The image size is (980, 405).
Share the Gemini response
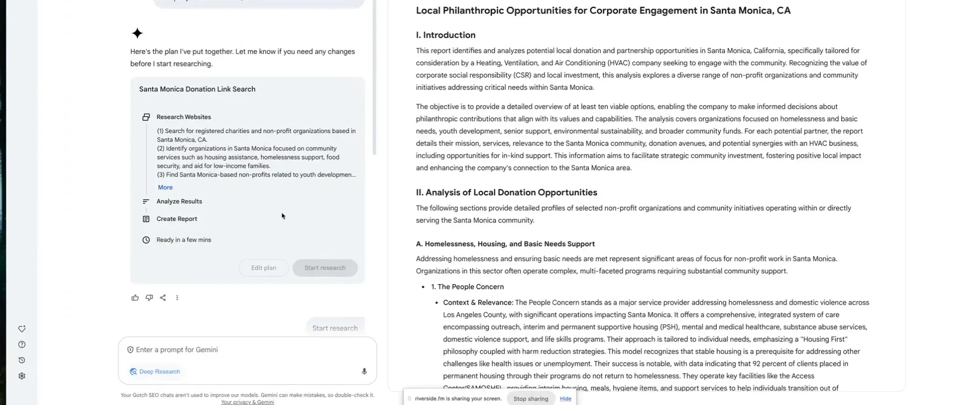163,298
